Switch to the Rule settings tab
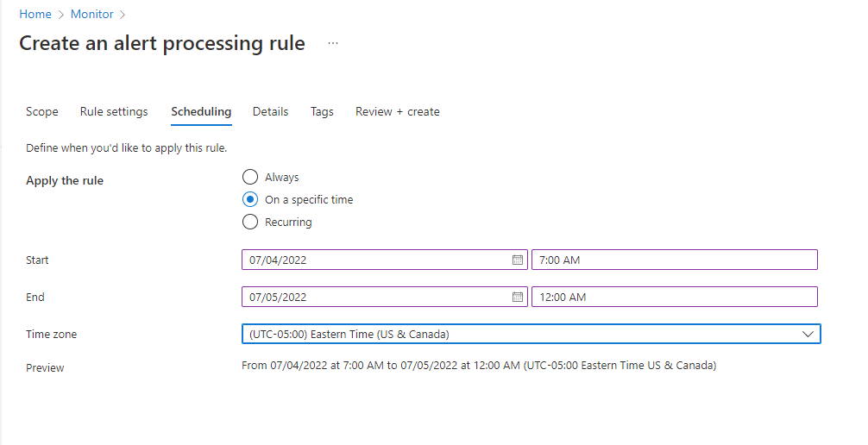868x445 pixels. coord(114,111)
